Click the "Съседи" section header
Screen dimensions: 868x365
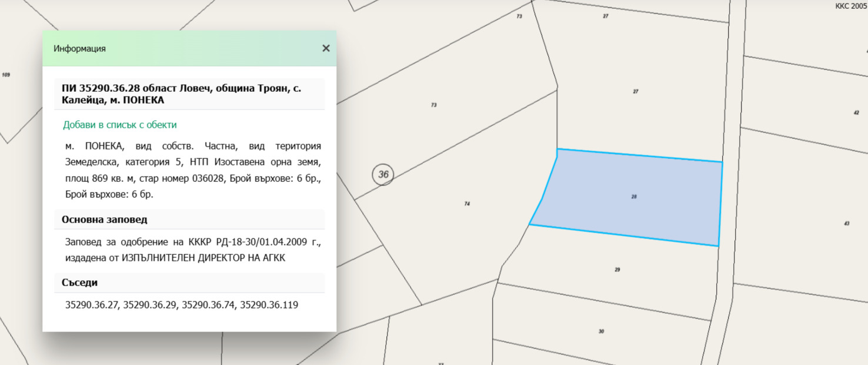click(x=80, y=282)
